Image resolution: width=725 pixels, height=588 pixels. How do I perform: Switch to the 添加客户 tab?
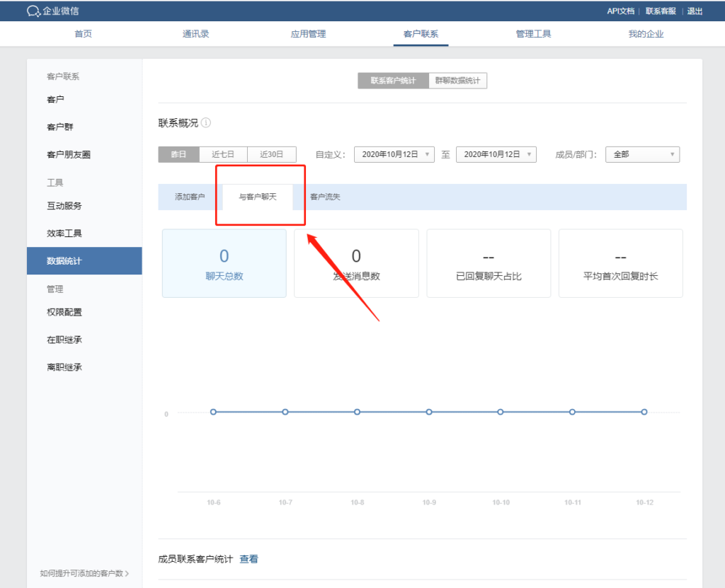tap(190, 197)
